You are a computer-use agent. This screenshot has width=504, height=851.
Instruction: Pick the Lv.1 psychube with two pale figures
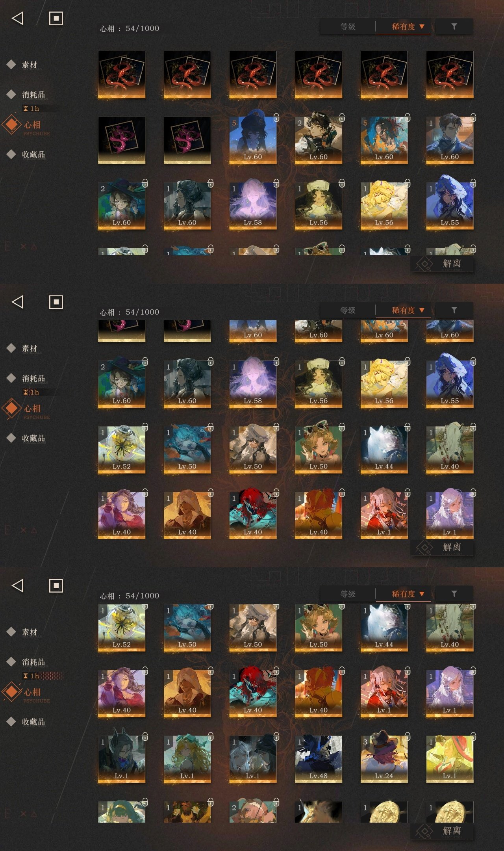click(x=253, y=759)
